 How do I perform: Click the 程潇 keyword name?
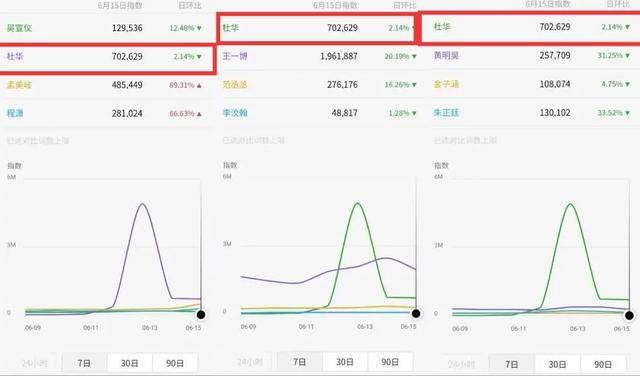15,113
